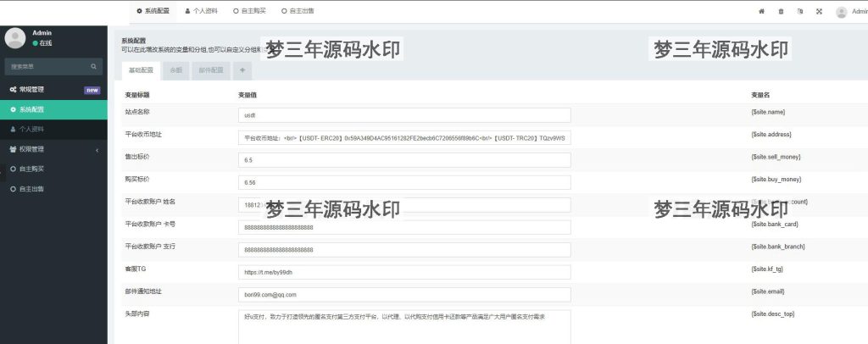
Task: Click the 在线 status under Admin
Action: tap(42, 43)
